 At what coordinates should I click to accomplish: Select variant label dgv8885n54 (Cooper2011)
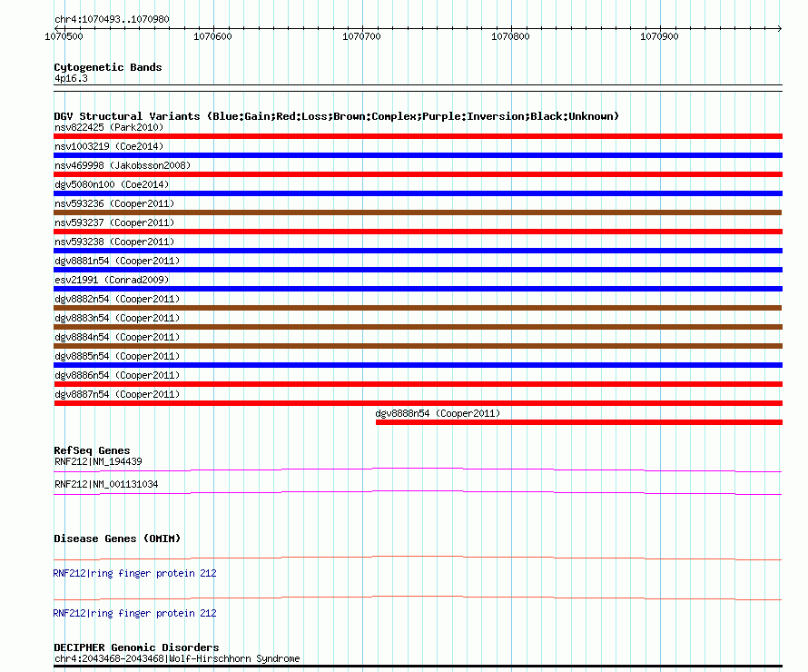tap(117, 356)
